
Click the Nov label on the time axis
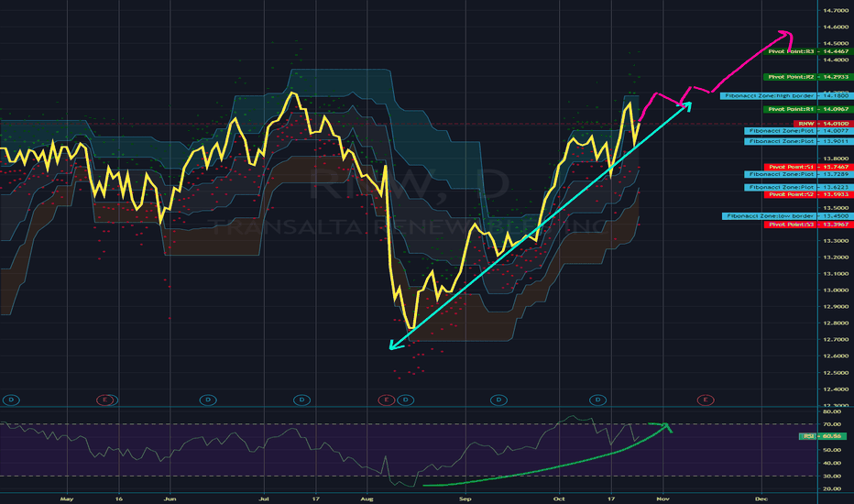click(662, 499)
